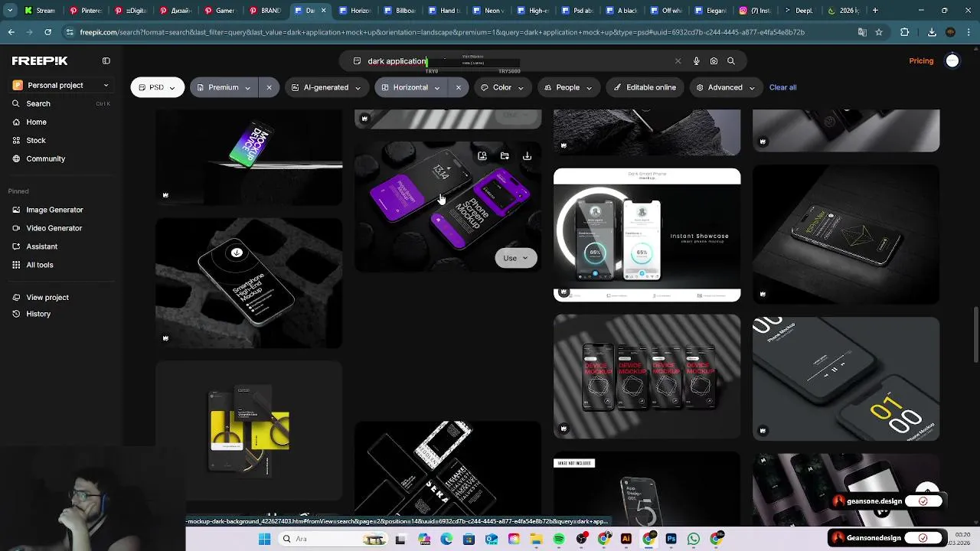Open the Dark Smart Phone mockup thumbnail

pos(647,235)
